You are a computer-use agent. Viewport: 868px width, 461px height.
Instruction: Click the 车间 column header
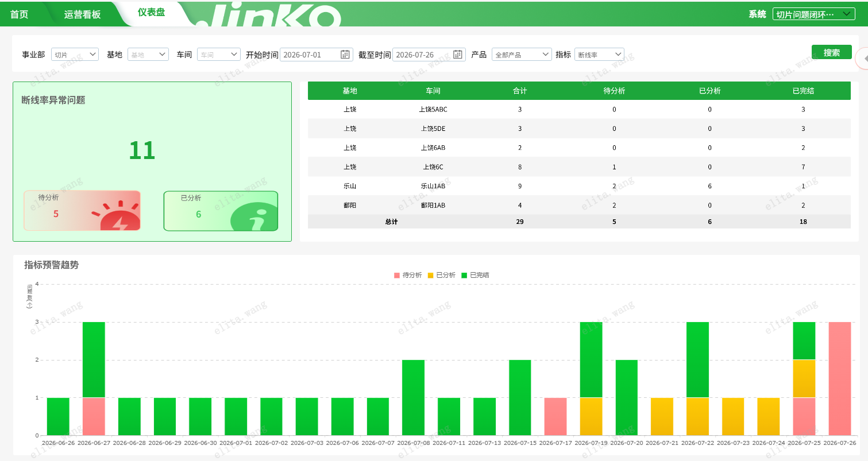433,91
